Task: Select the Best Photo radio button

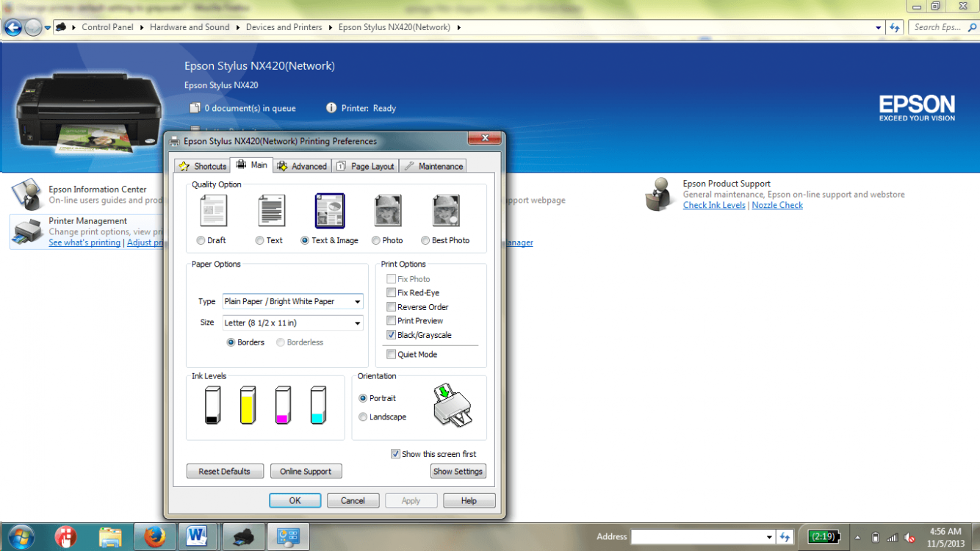Action: [425, 240]
